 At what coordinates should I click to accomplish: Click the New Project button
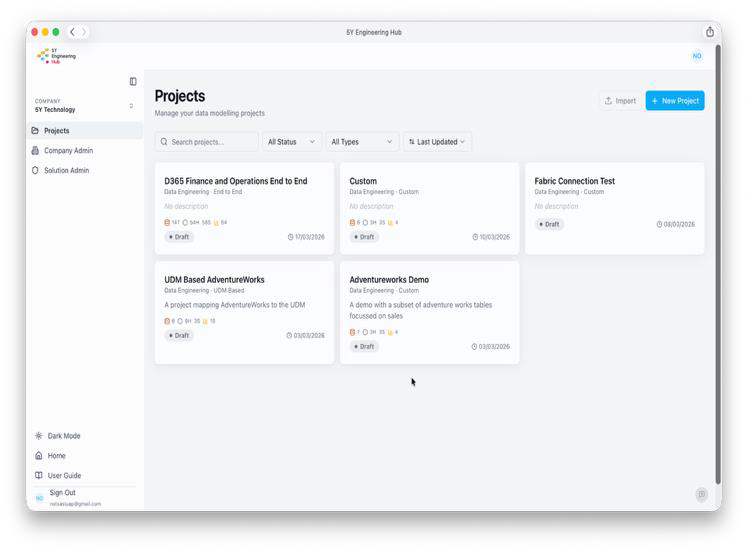(675, 101)
